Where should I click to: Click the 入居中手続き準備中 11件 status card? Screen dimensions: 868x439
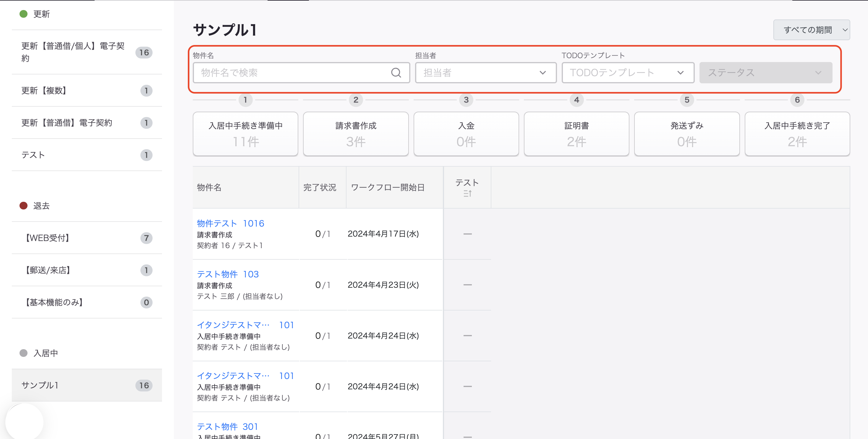245,134
